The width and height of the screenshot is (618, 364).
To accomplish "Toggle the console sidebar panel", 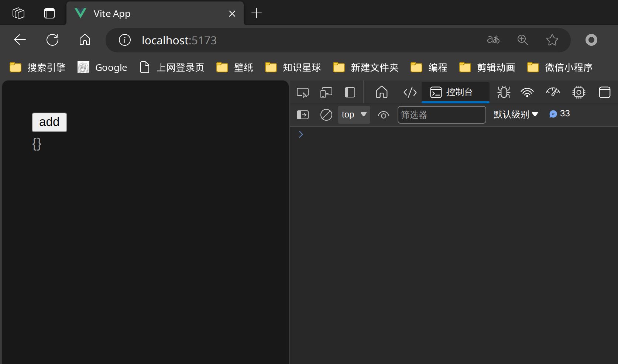I will (x=303, y=115).
